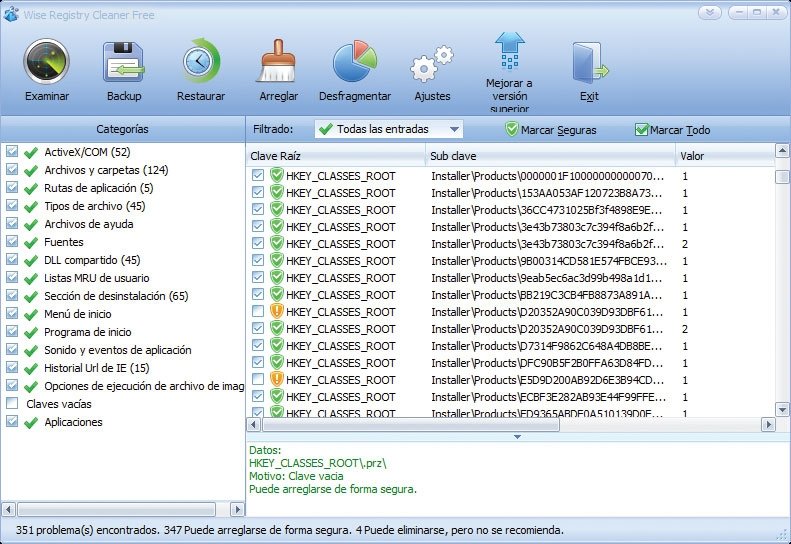Image resolution: width=791 pixels, height=544 pixels.
Task: Uncheck Archivos y carpetas (124) category
Action: (12, 169)
